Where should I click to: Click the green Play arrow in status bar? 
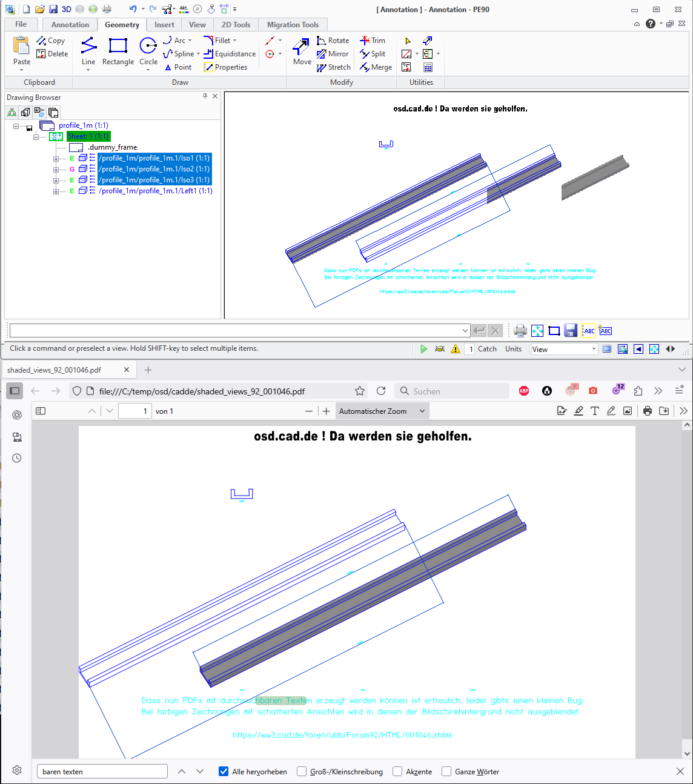click(x=423, y=349)
